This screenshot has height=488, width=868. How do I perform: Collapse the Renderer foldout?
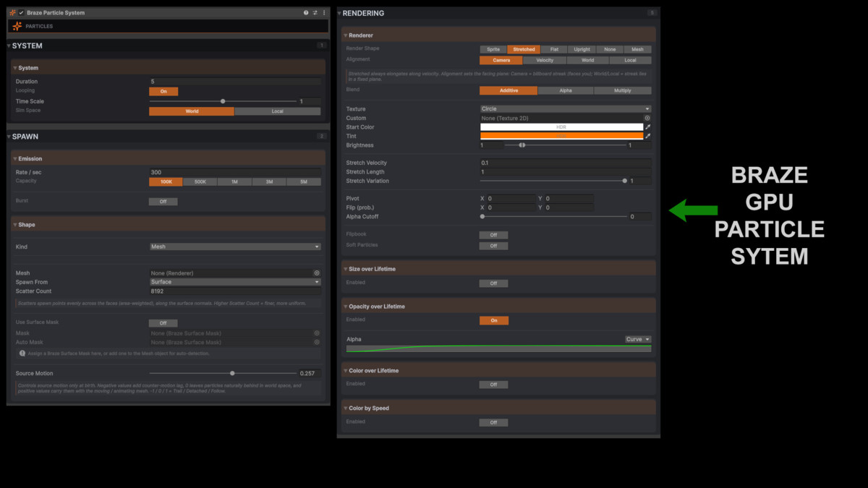coord(498,35)
